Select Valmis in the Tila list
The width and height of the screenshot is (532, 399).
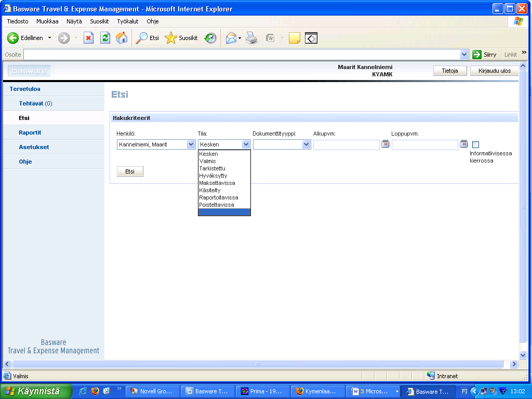tap(224, 161)
